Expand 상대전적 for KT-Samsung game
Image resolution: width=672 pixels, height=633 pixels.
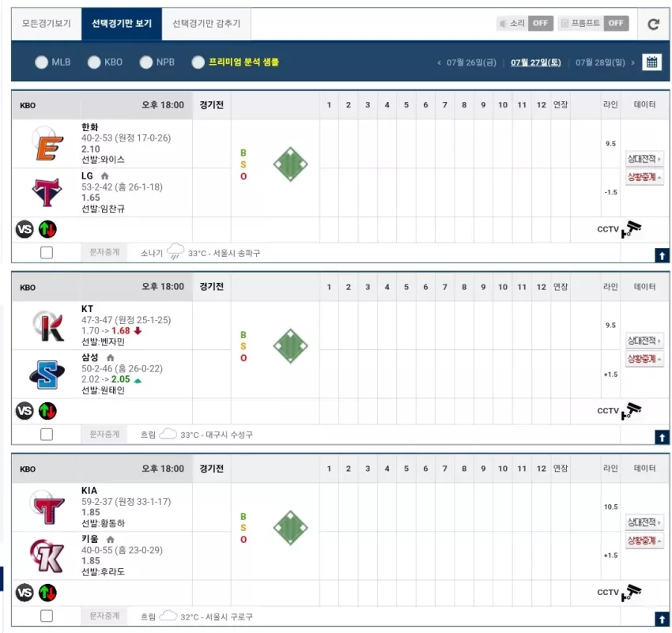click(x=644, y=341)
